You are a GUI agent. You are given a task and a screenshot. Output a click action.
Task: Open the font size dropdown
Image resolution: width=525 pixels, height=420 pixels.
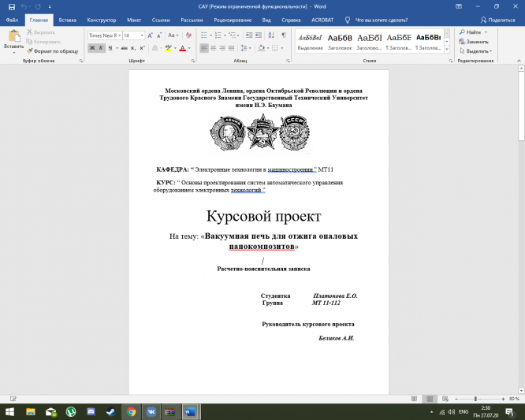(x=133, y=35)
